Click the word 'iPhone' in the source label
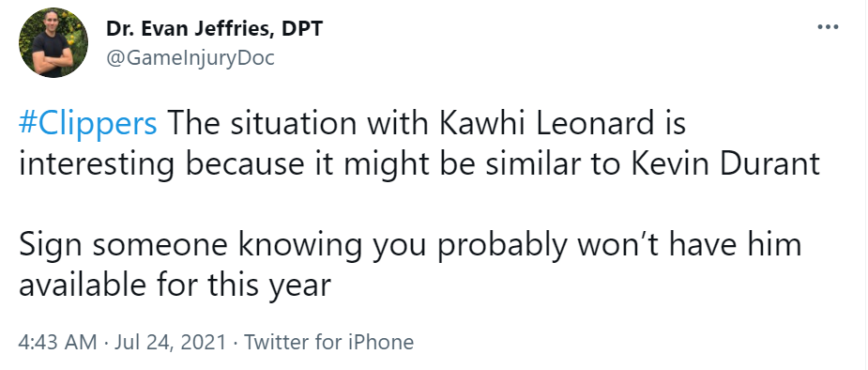Viewport: 868px width, 370px height. pyautogui.click(x=381, y=342)
